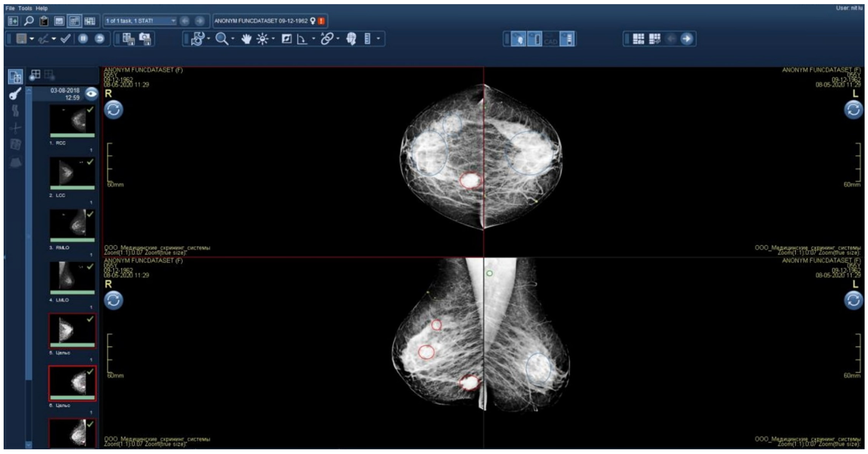
Task: Select the brightness window-level tool
Action: point(263,39)
